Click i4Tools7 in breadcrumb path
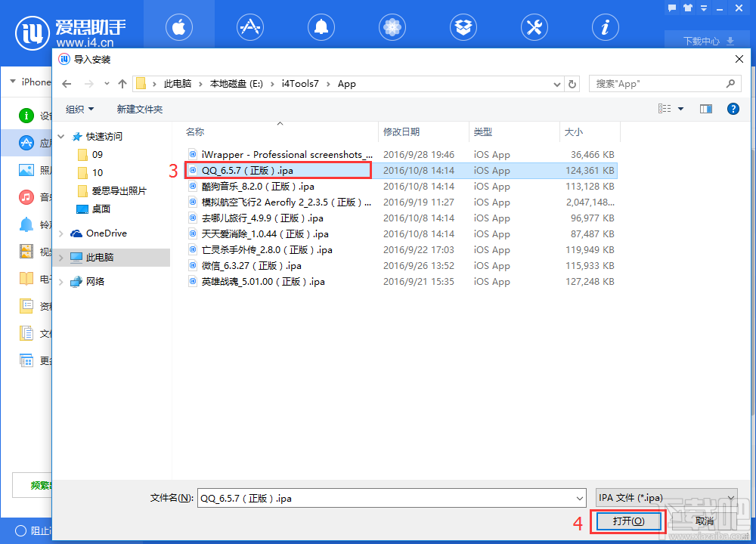The height and width of the screenshot is (544, 756). click(300, 84)
